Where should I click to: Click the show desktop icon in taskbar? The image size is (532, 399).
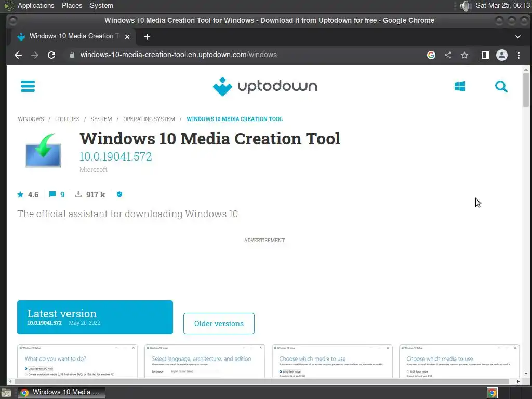pos(6,393)
